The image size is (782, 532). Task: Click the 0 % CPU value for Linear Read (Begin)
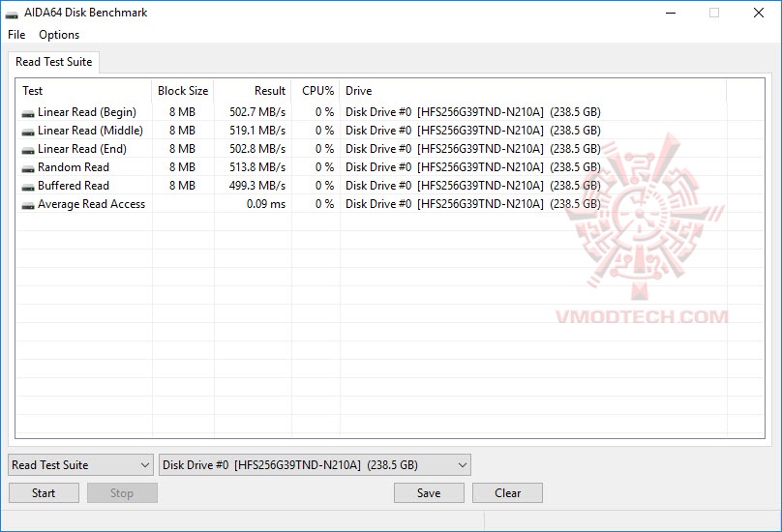pos(324,112)
